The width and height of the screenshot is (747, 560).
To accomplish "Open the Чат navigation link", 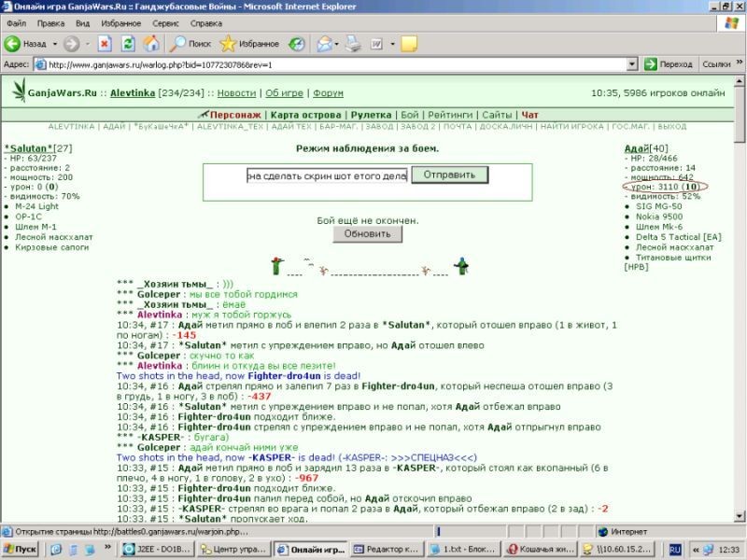I will click(x=529, y=115).
